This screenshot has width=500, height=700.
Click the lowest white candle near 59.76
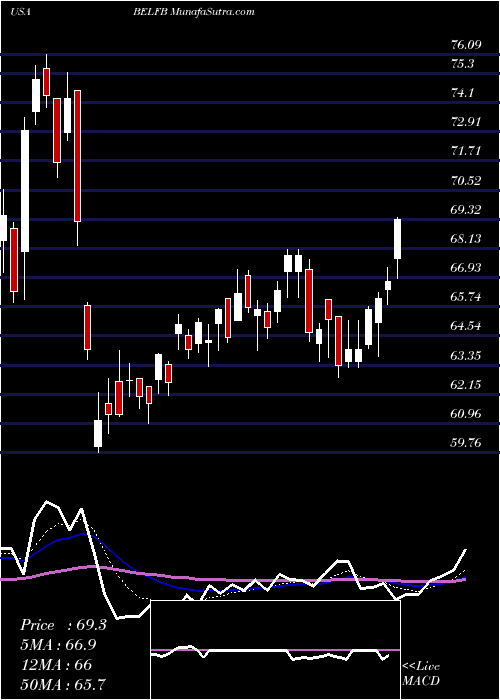tap(98, 433)
